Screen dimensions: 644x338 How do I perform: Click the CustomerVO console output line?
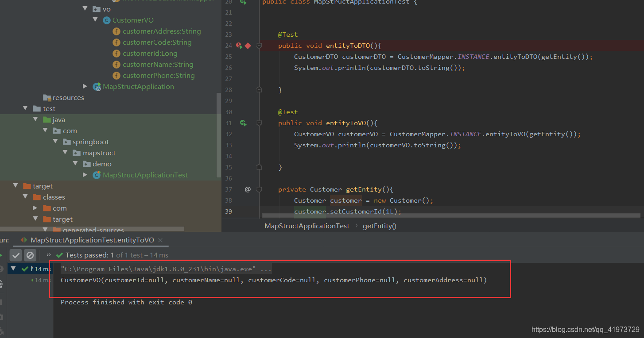pos(274,280)
